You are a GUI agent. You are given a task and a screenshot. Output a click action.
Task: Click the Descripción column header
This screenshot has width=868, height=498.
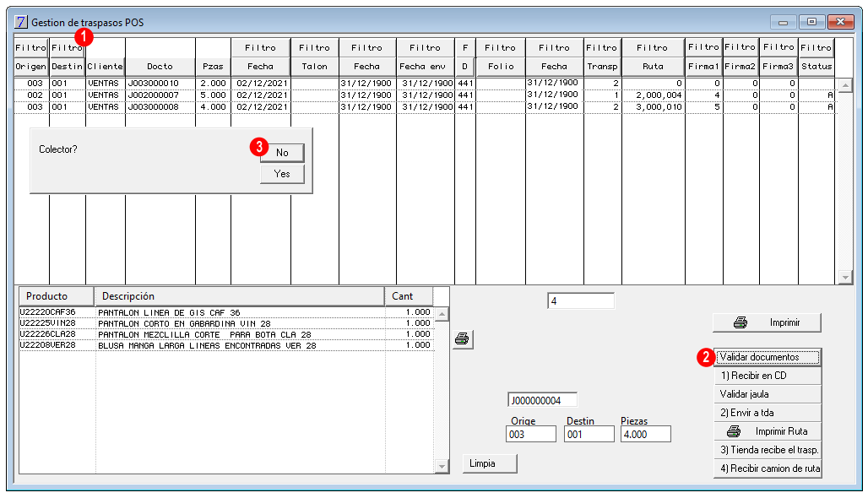(x=239, y=296)
